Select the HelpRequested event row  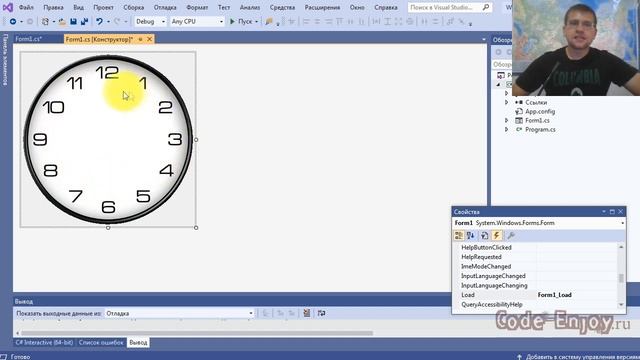pyautogui.click(x=536, y=257)
